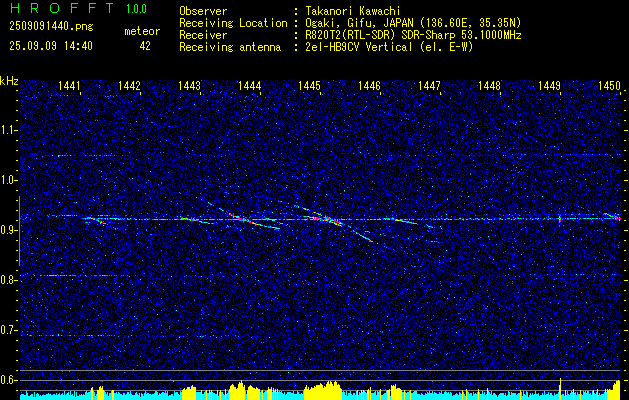
Task: Select the filename 2509091440.png
Action: click(x=51, y=27)
